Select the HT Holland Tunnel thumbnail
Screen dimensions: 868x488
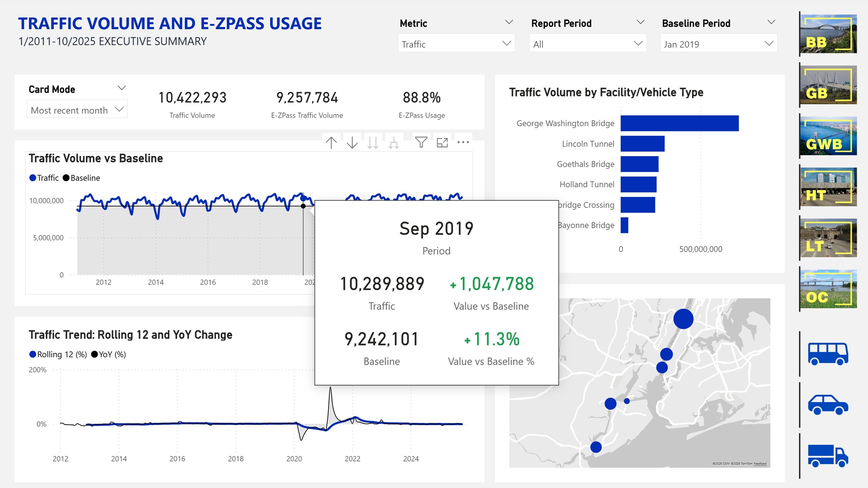(828, 187)
